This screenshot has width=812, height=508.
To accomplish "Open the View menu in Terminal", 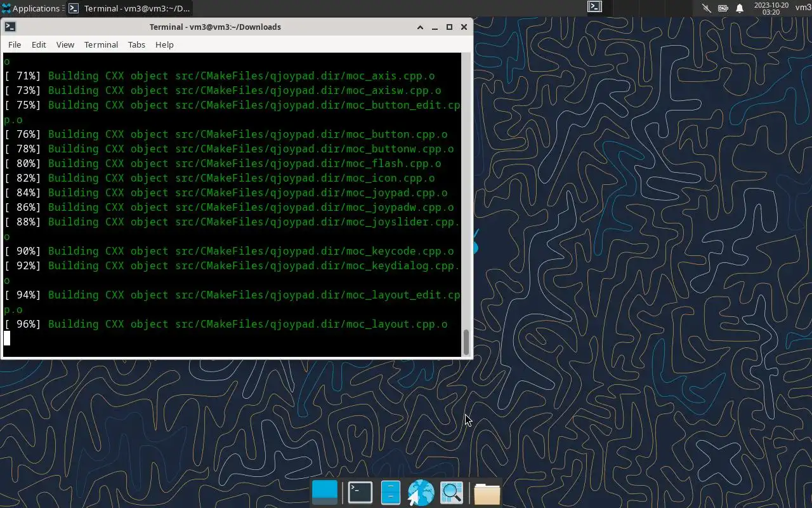I will point(65,44).
